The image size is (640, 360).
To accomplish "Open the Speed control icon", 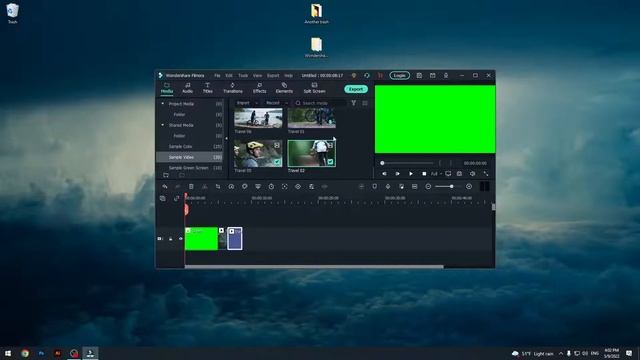I will pyautogui.click(x=231, y=187).
